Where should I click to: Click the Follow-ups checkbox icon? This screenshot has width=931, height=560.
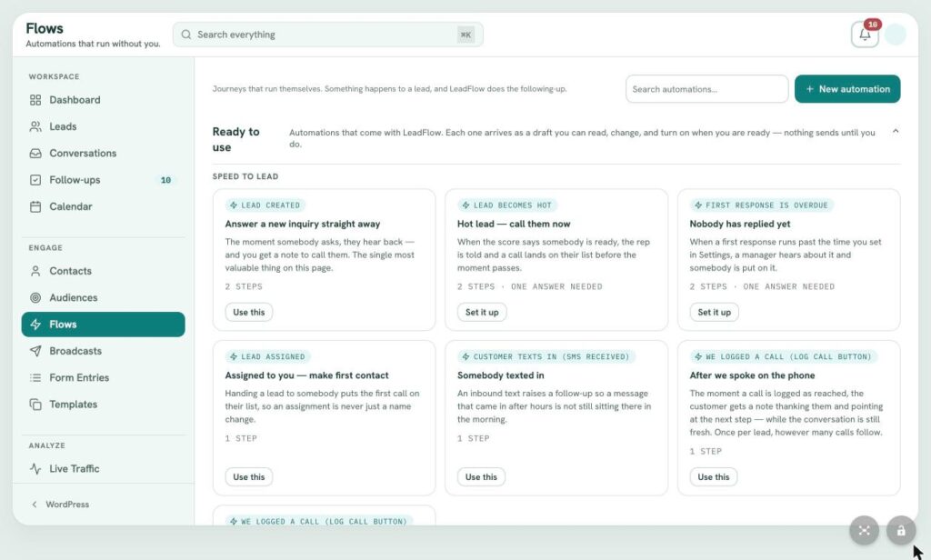[x=35, y=180]
